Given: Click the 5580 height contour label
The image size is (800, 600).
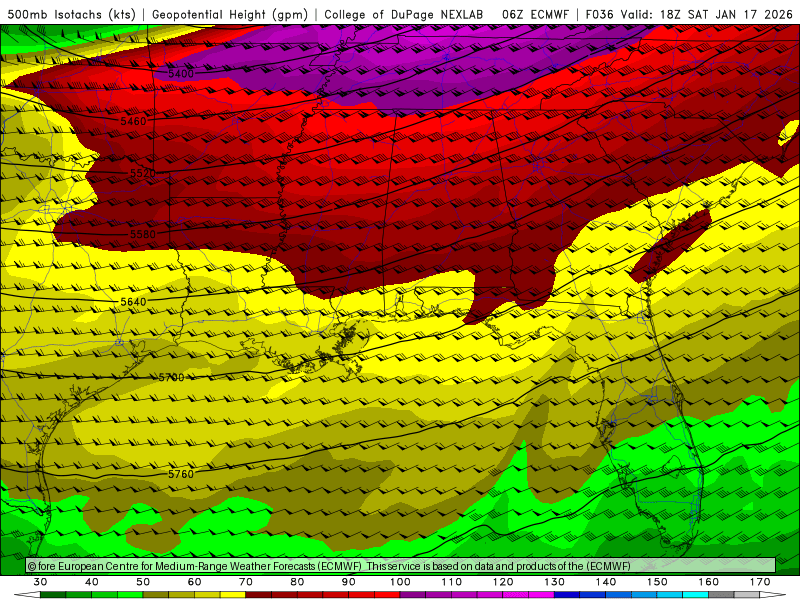Looking at the screenshot, I should 142,234.
